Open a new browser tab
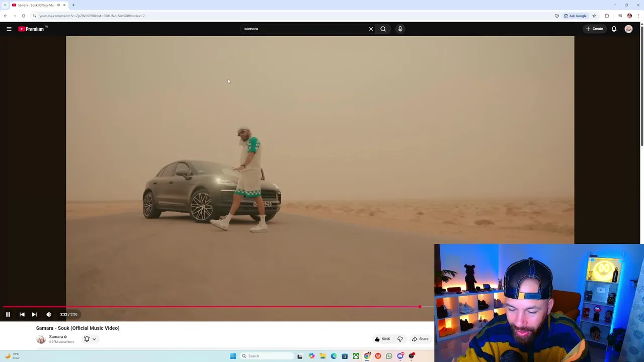This screenshot has height=362, width=644. pyautogui.click(x=73, y=5)
